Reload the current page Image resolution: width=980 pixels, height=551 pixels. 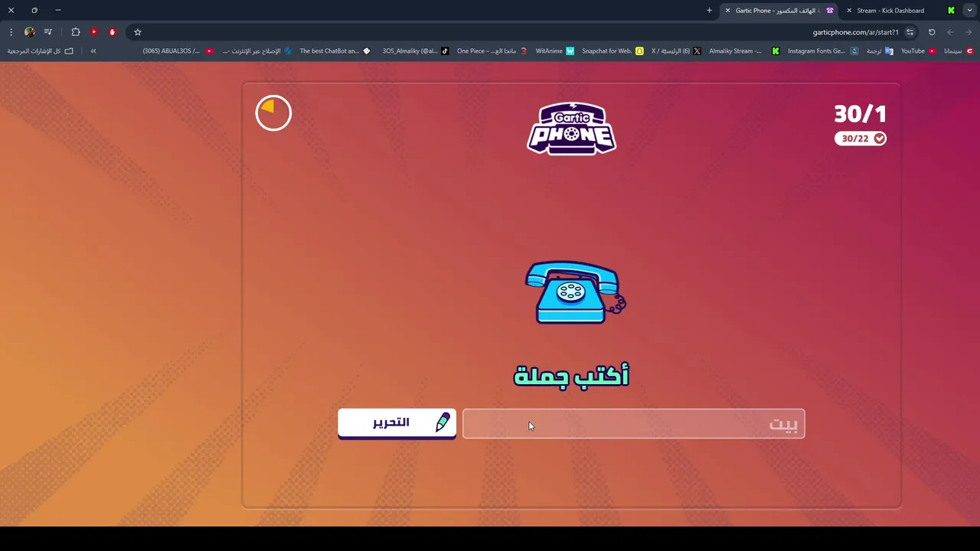[x=932, y=32]
